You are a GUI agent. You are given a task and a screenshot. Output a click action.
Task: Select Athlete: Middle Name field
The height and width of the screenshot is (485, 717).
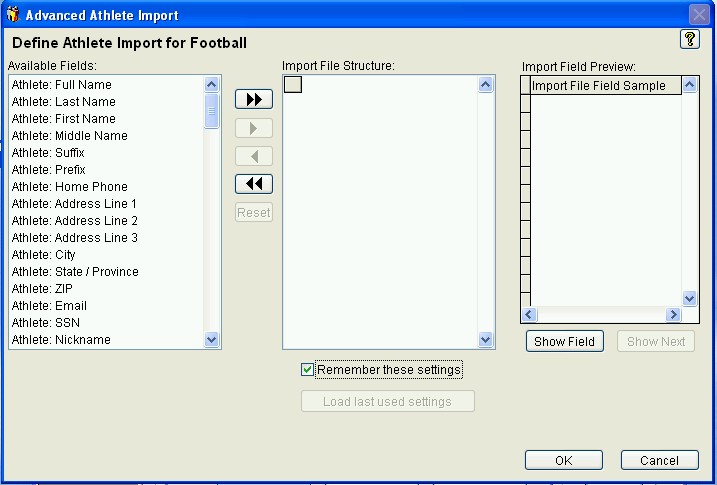pyautogui.click(x=106, y=135)
